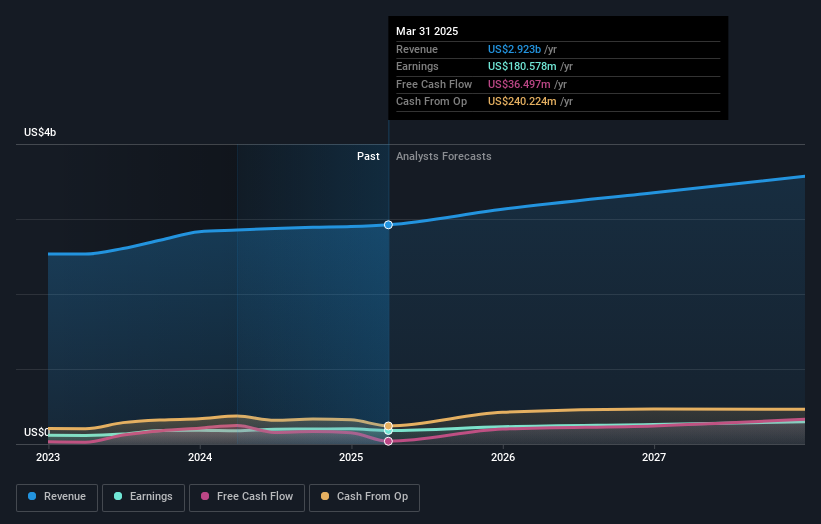The image size is (821, 524).
Task: Click the pink Free Cash Flow data point
Action: point(388,441)
